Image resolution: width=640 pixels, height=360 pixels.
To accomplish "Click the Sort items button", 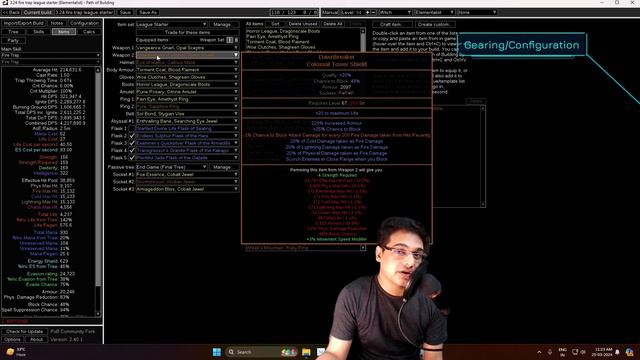I will click(276, 24).
